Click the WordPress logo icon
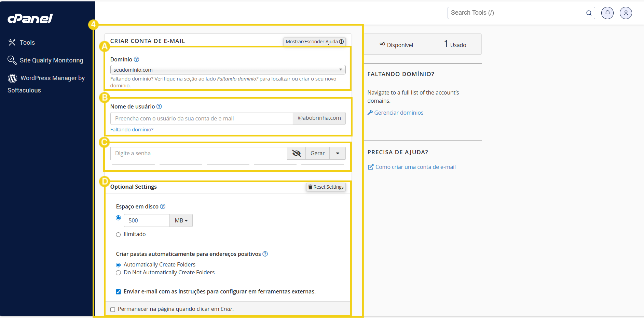The height and width of the screenshot is (318, 644). tap(13, 78)
